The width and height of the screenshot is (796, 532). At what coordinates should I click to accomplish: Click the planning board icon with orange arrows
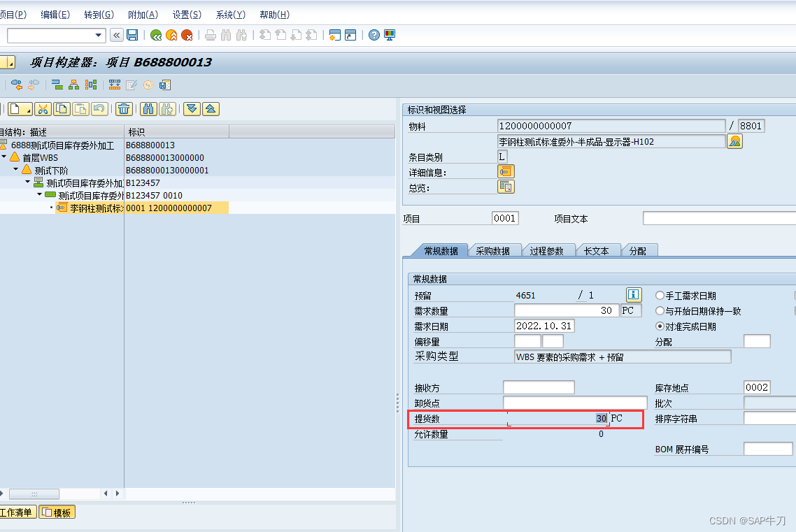click(115, 85)
